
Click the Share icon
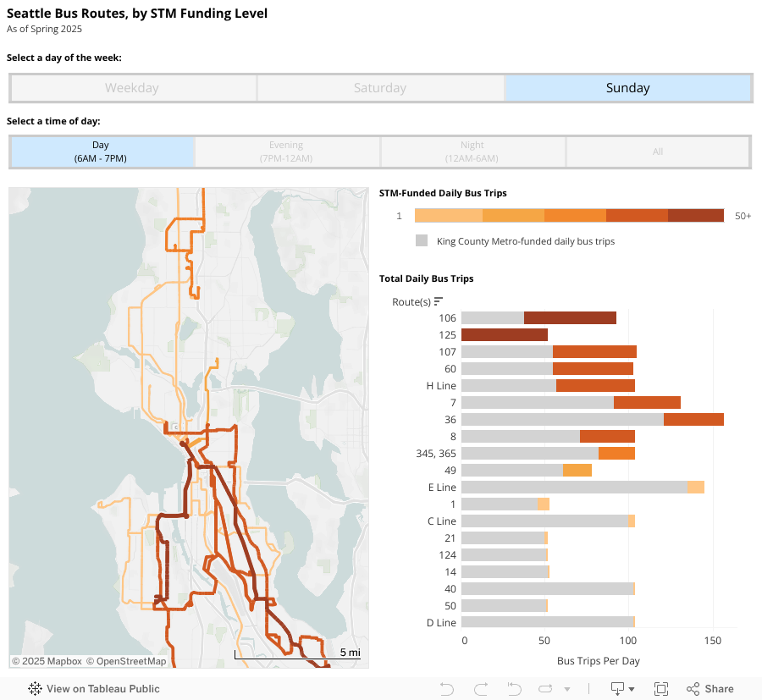pyautogui.click(x=710, y=689)
